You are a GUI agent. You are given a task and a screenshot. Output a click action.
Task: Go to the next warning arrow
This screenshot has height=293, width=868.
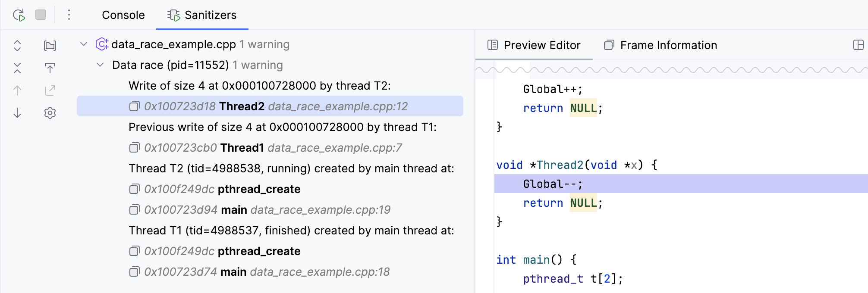17,113
